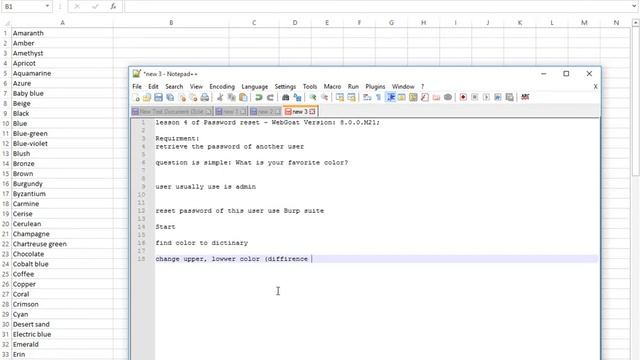Toggle the Show Indent Guide icon
The image size is (640, 360).
point(391,97)
